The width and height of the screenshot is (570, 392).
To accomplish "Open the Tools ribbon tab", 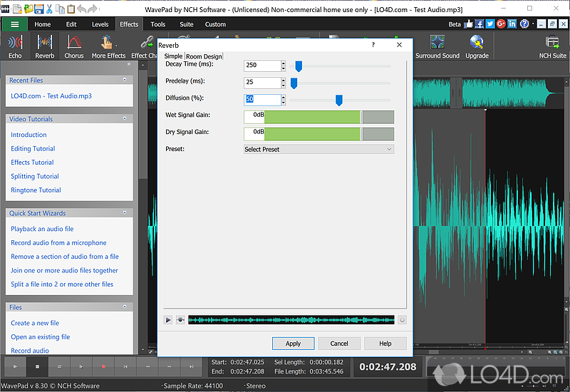I will point(158,24).
